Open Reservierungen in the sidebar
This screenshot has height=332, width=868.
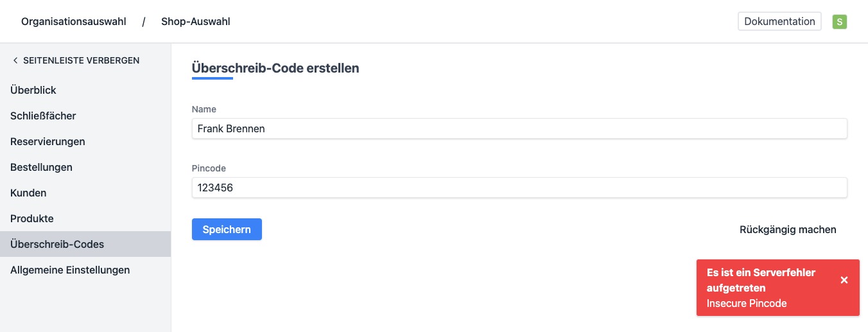pyautogui.click(x=48, y=141)
